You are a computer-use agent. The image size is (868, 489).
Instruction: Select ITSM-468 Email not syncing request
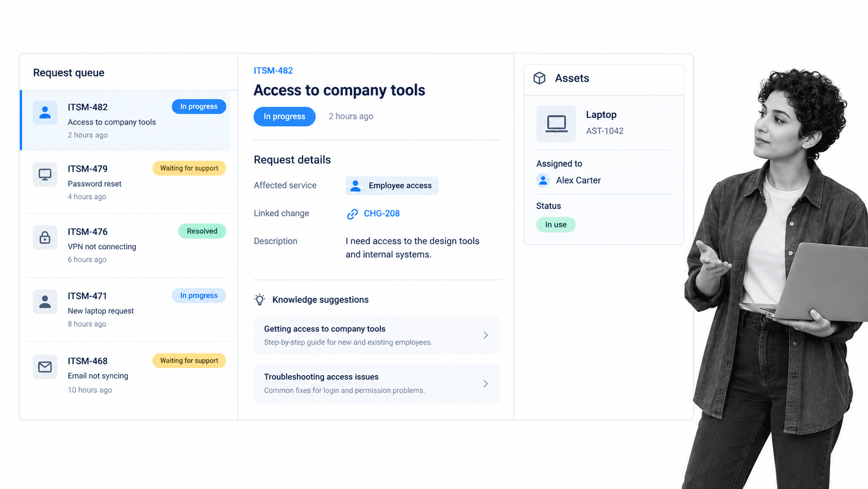(128, 375)
